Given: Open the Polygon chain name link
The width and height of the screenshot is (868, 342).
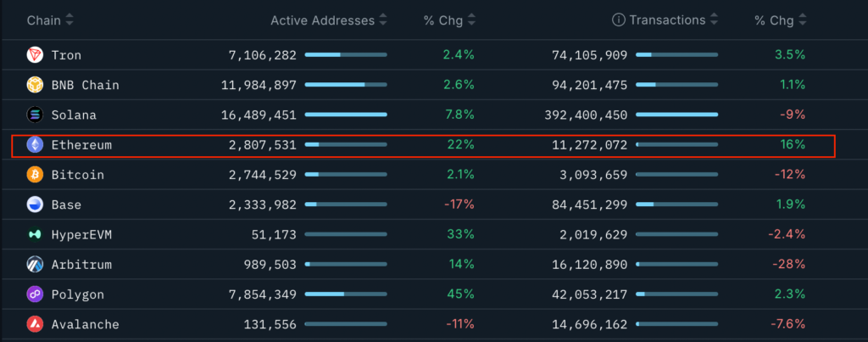Looking at the screenshot, I should pos(77,294).
